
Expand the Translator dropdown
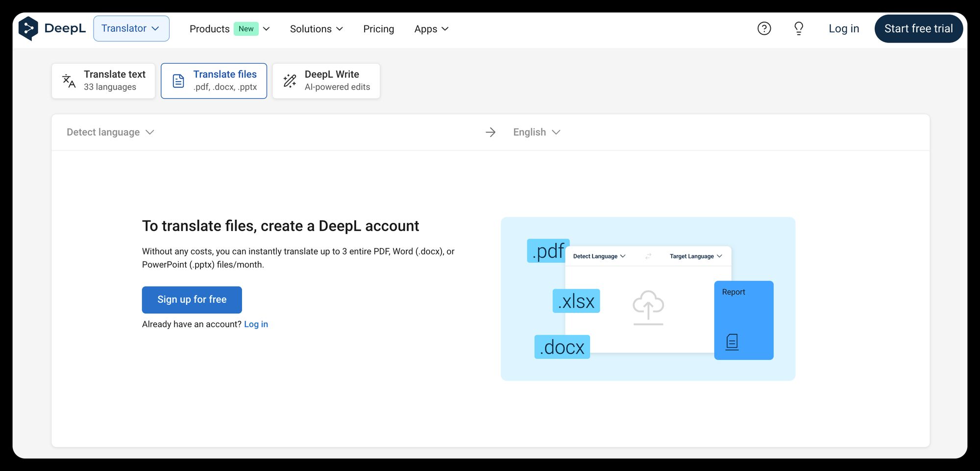131,28
